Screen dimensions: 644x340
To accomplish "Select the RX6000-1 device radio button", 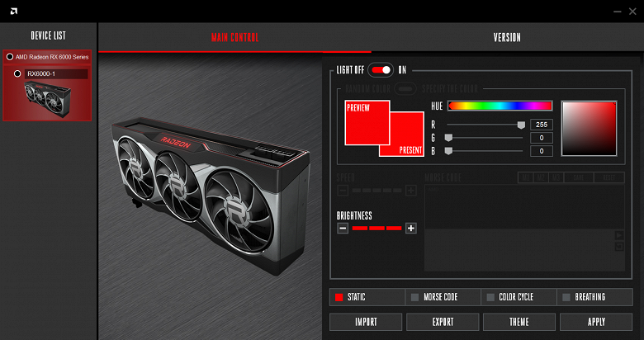I will click(x=17, y=74).
